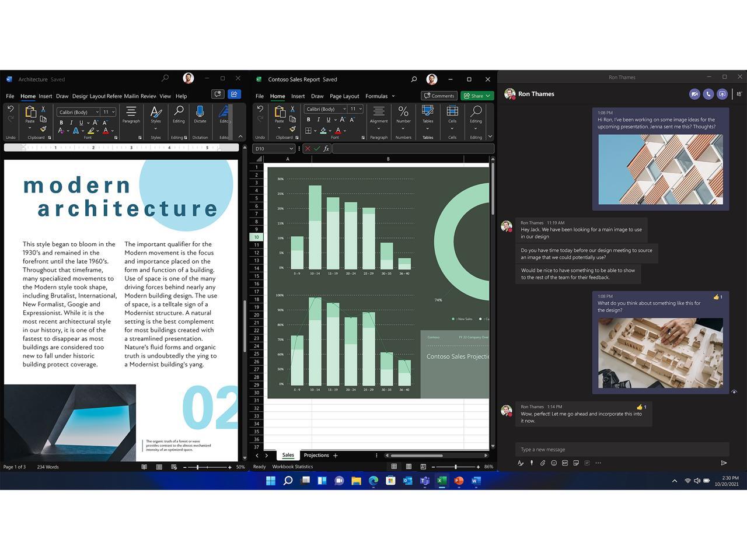The image size is (747, 560).
Task: Click the Word zoom slider handle
Action: (197, 467)
